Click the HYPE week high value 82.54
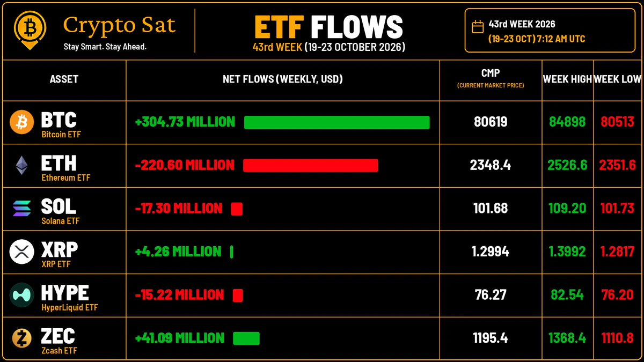The width and height of the screenshot is (644, 362). 567,295
